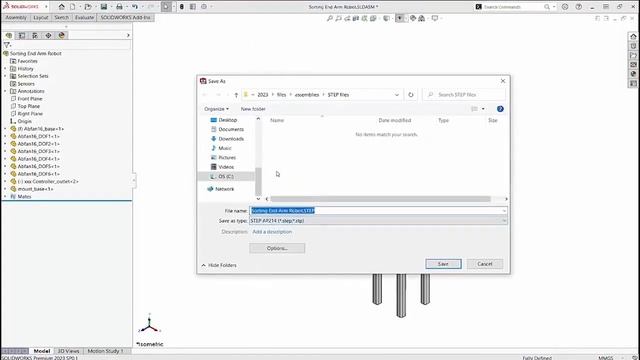Click the Apply Scene icon
The image size is (640, 360).
[422, 18]
